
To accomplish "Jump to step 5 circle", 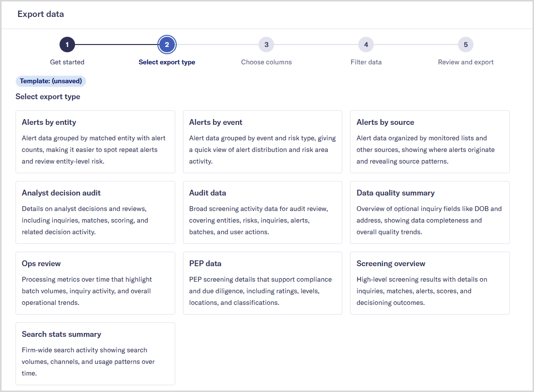I will point(466,45).
